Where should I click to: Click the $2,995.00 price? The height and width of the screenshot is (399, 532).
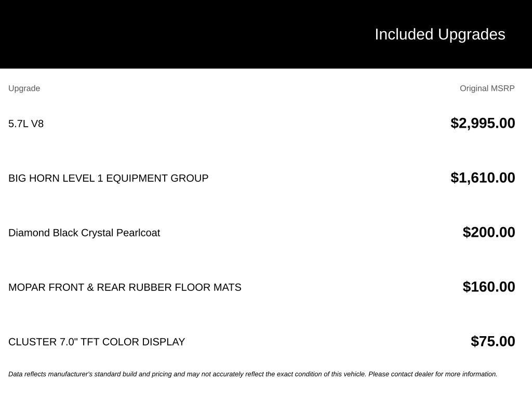[x=483, y=123]
